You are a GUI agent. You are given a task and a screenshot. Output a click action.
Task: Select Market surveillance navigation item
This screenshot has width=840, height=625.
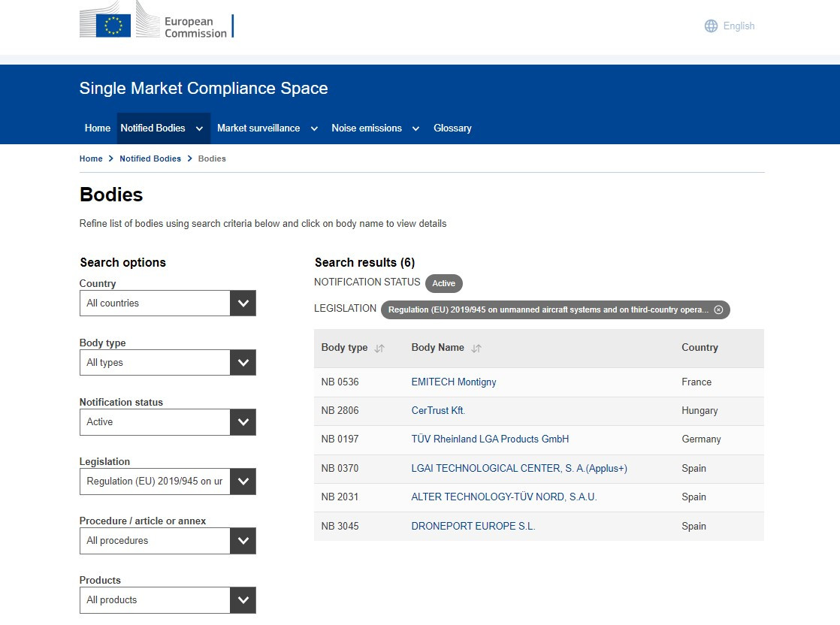pyautogui.click(x=258, y=128)
